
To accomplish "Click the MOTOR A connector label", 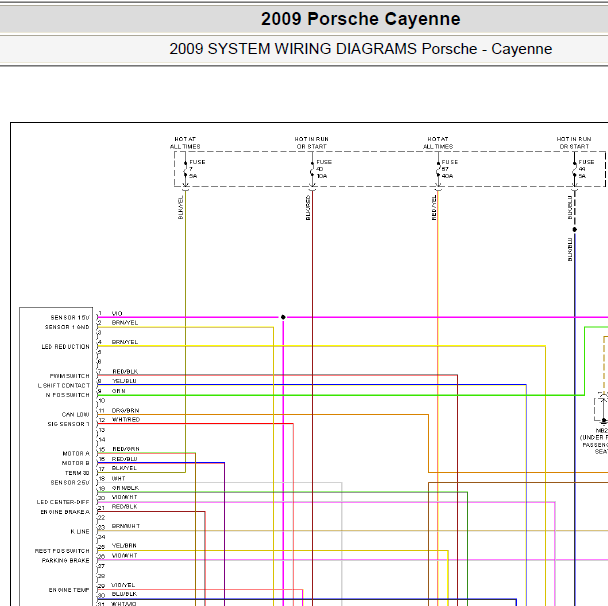I will 76,454.
